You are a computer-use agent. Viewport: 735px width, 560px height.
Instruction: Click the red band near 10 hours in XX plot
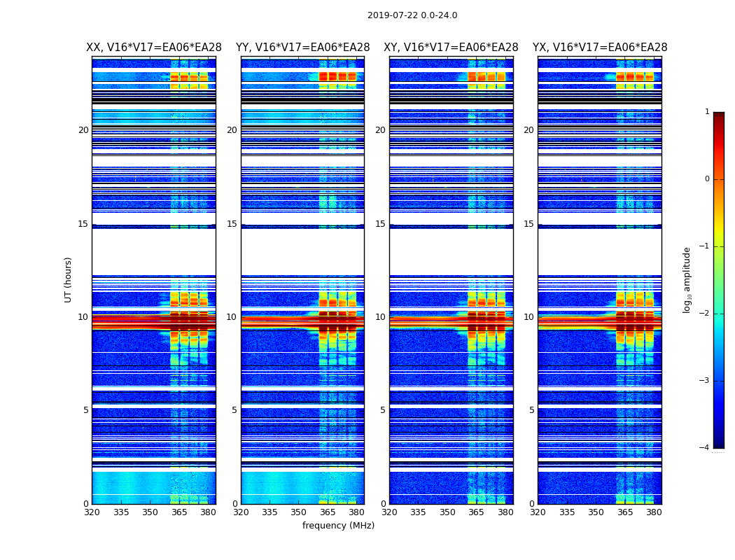tap(154, 321)
